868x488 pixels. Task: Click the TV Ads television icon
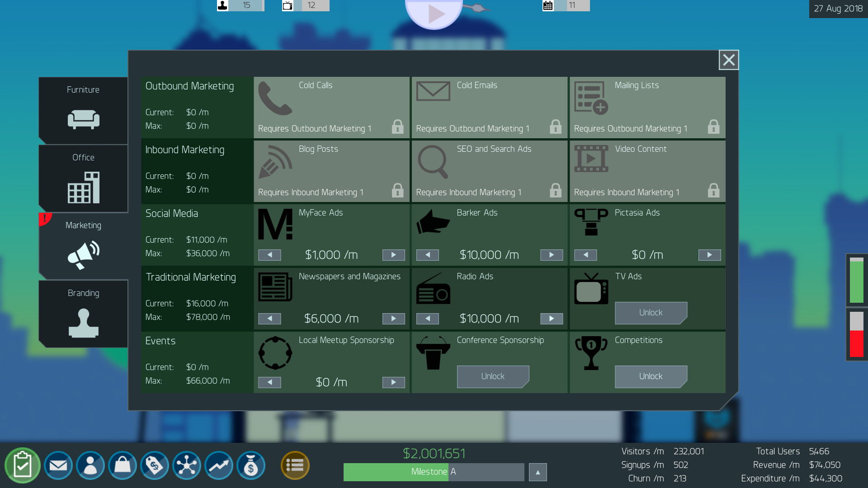(x=591, y=288)
